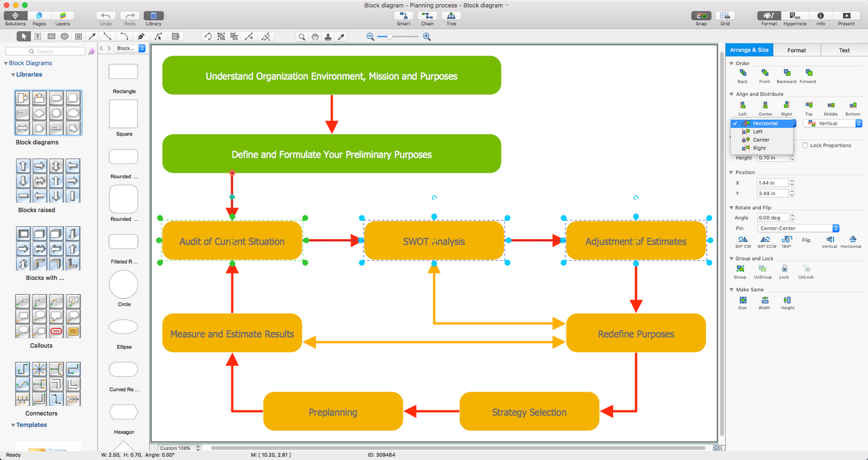The width and height of the screenshot is (868, 460).
Task: Bring selected shape to Front
Action: point(764,75)
